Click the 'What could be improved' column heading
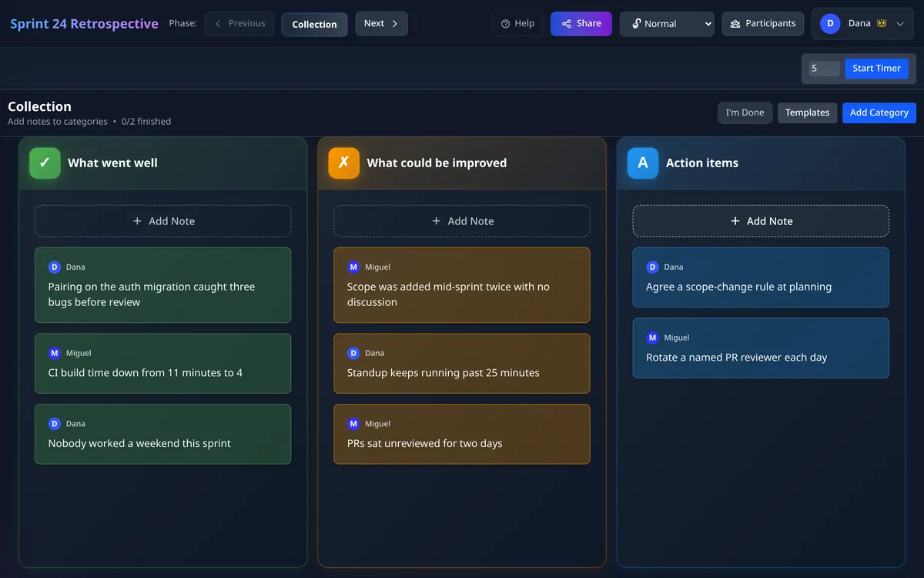Image resolution: width=924 pixels, height=578 pixels. click(x=437, y=163)
